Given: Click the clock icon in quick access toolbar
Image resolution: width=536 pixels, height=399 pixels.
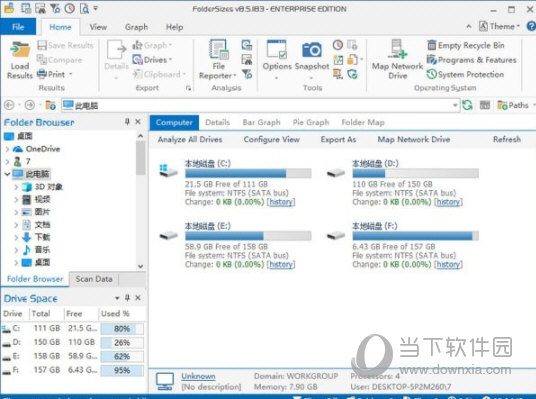Looking at the screenshot, I should [70, 8].
